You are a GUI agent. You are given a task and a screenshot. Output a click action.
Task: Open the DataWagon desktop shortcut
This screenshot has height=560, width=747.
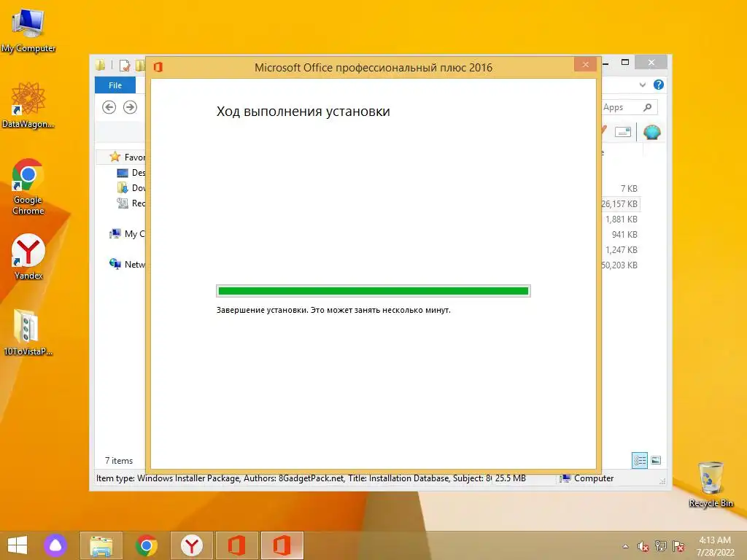[28, 105]
